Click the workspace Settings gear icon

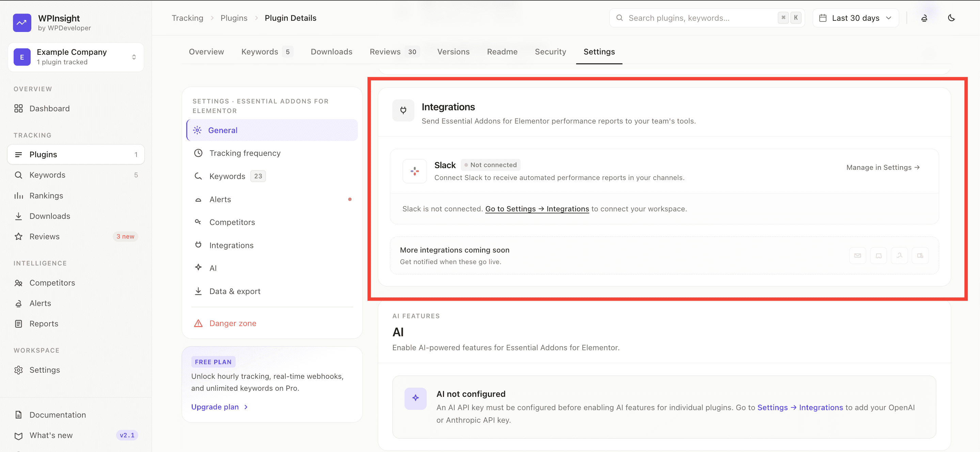click(18, 370)
